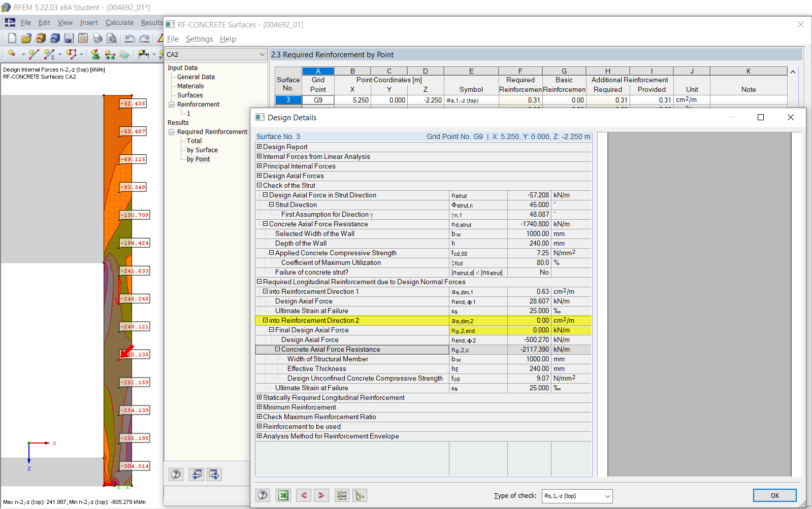The image size is (812, 509).
Task: Expand the Design Report section
Action: (259, 147)
